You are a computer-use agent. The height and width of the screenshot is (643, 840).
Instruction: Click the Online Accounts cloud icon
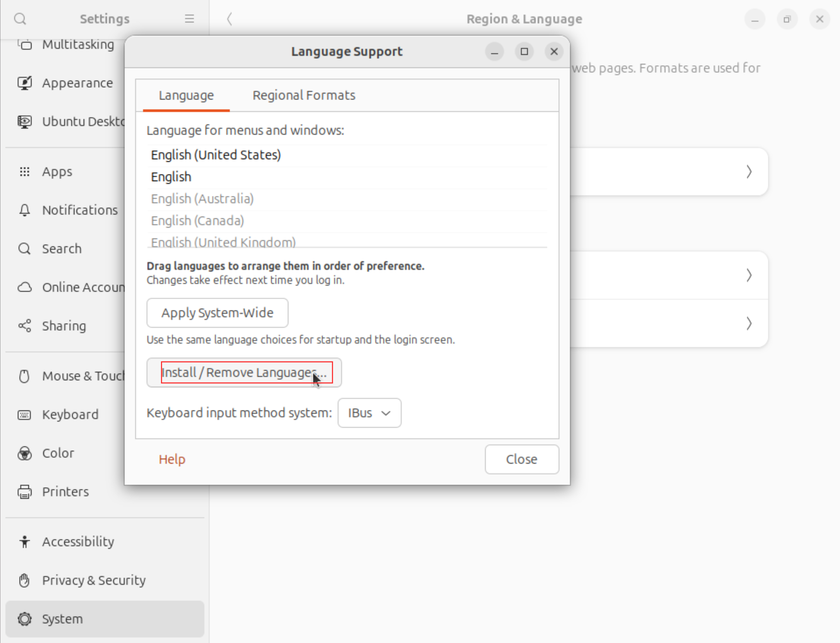pos(24,287)
